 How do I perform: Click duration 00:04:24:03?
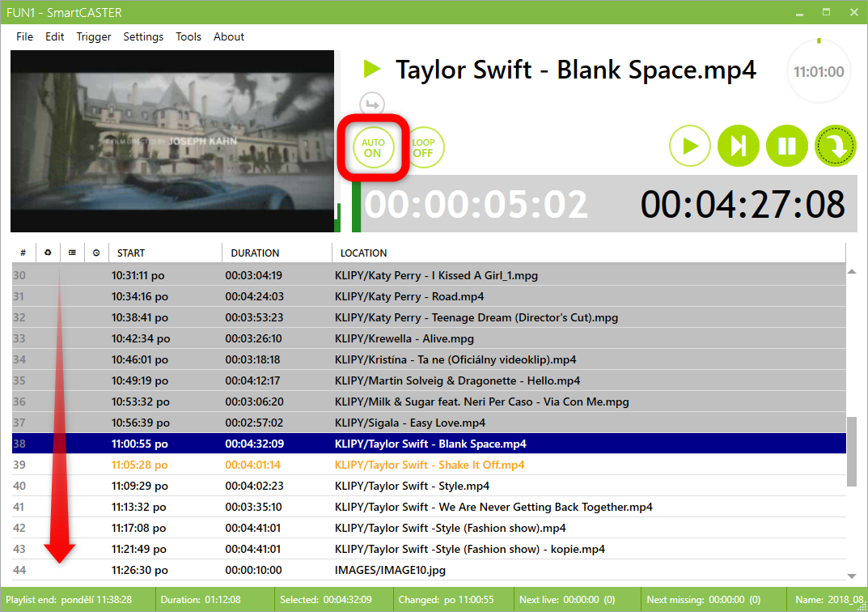254,296
